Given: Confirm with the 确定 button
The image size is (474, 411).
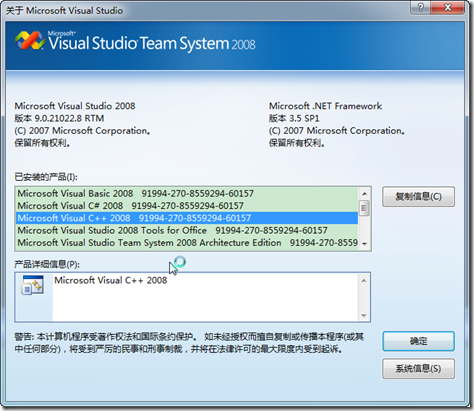Looking at the screenshot, I should click(418, 341).
